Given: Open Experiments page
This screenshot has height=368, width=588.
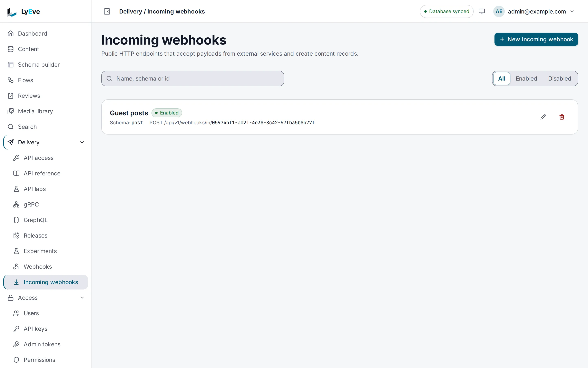Looking at the screenshot, I should click(46, 251).
